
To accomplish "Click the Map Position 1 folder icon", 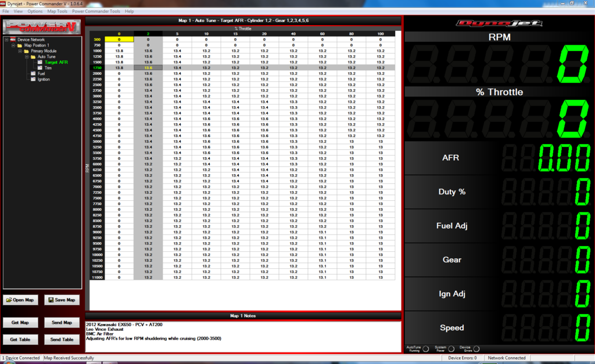I will (x=20, y=45).
